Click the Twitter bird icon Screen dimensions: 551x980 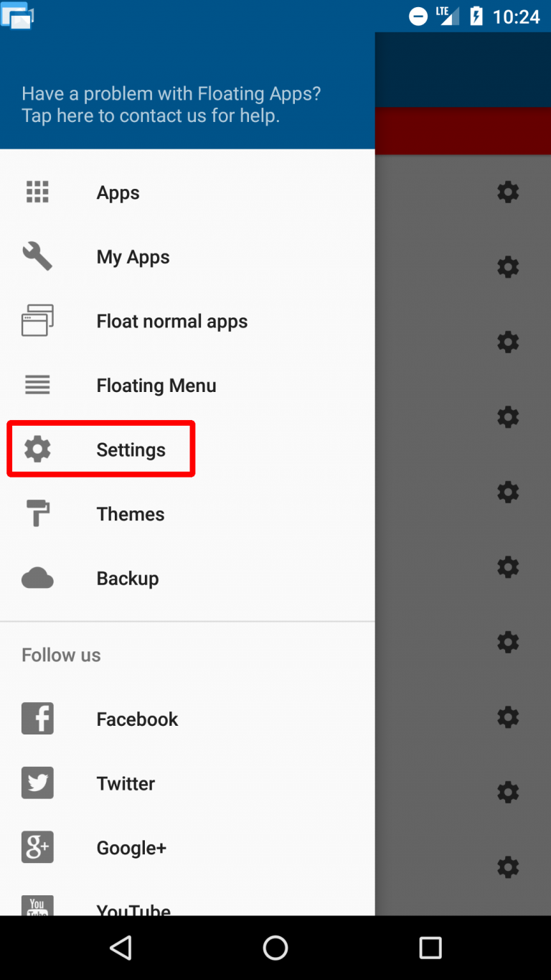click(37, 783)
